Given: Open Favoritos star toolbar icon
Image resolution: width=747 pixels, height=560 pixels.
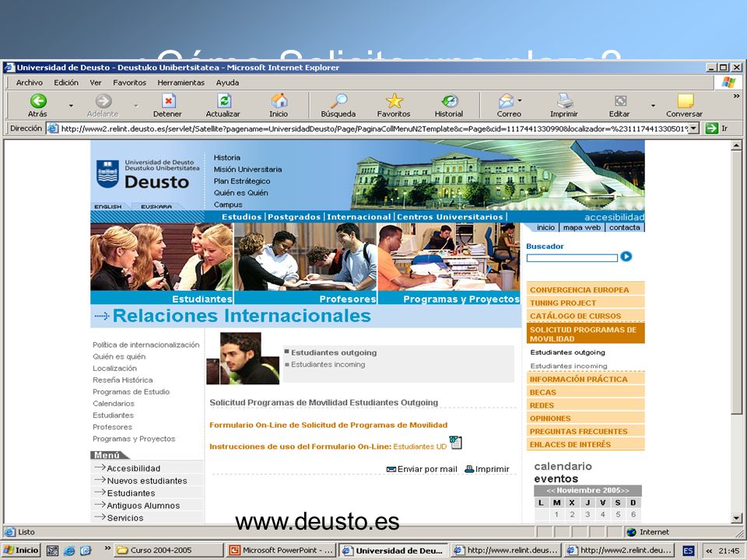Looking at the screenshot, I should [394, 101].
